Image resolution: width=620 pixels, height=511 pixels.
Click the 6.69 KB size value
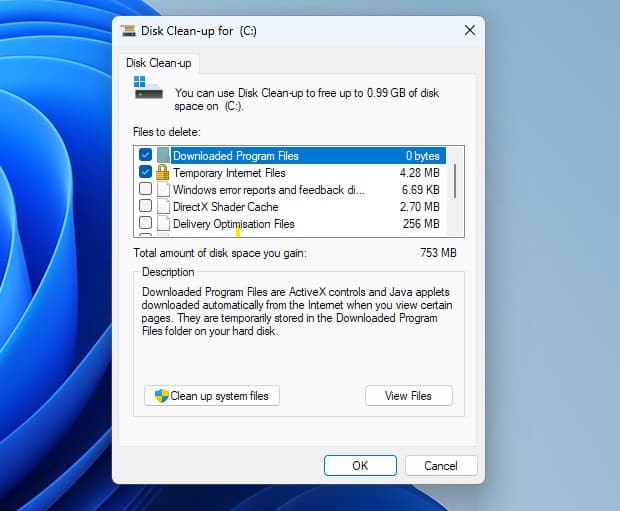[421, 190]
